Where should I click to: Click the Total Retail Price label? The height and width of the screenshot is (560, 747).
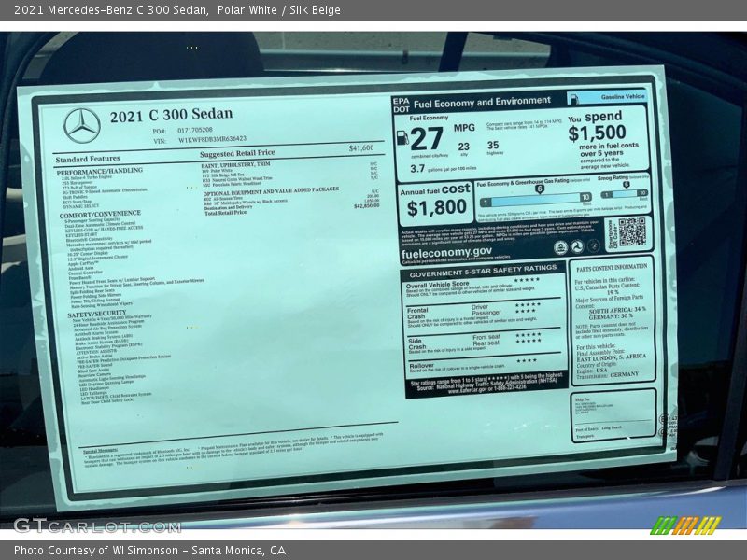[x=225, y=213]
